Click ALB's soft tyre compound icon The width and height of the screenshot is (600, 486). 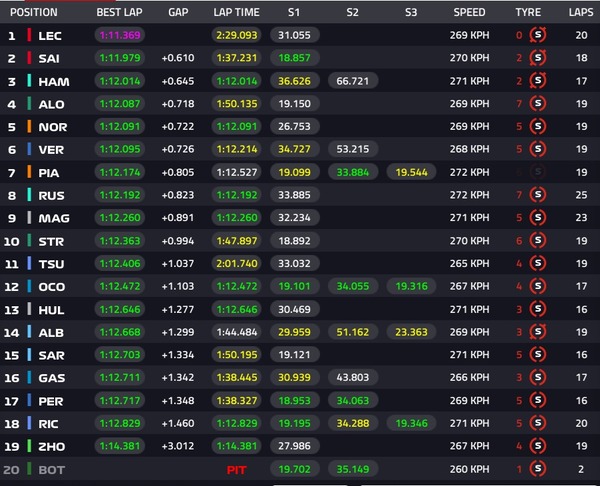538,332
